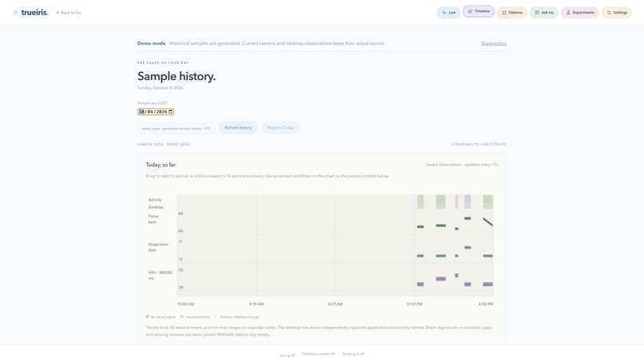This screenshot has width=644, height=362.
Task: Click the Sample history. title
Action: pos(177,77)
